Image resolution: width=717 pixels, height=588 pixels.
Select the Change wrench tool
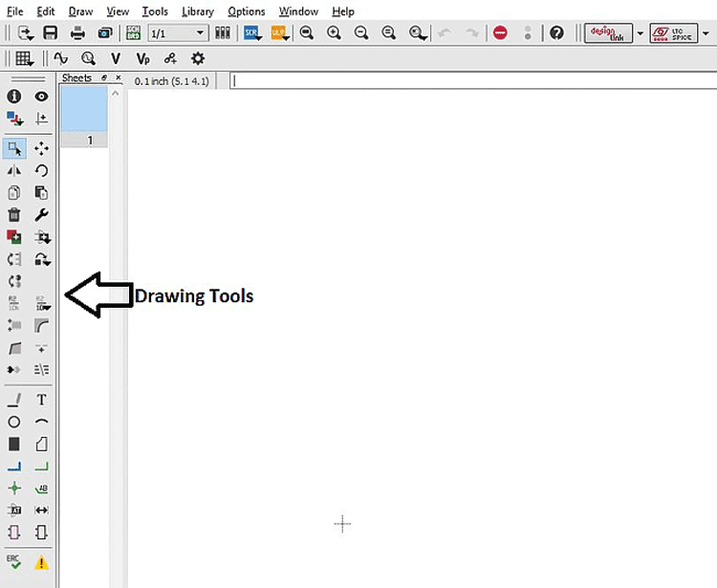[x=42, y=214]
